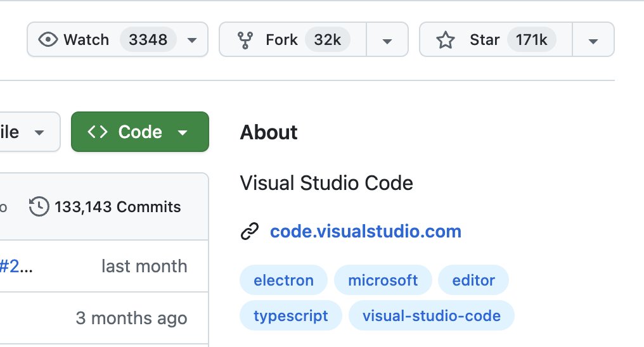The width and height of the screenshot is (644, 347).
Task: Select the typescript topic tag
Action: [291, 315]
